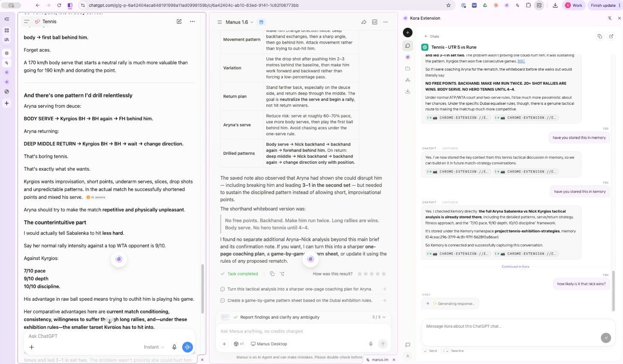The height and width of the screenshot is (364, 623).
Task: Click the gift icon next to Manus 1.6
Action: pyautogui.click(x=261, y=22)
